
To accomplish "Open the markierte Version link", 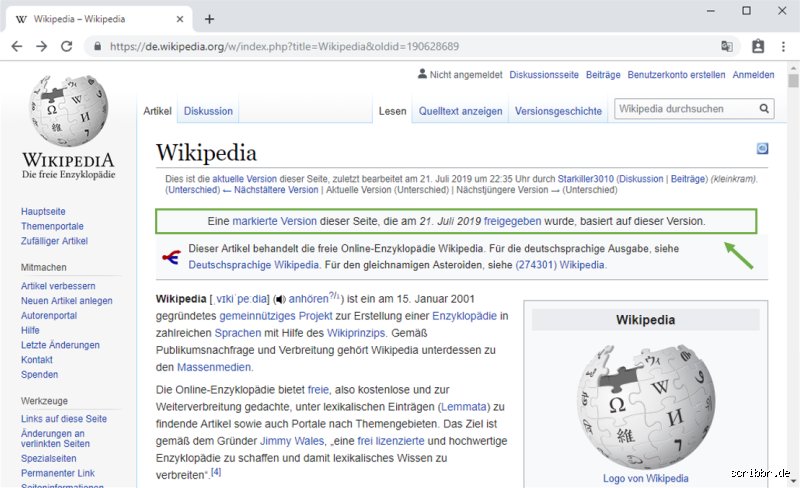I will [274, 221].
